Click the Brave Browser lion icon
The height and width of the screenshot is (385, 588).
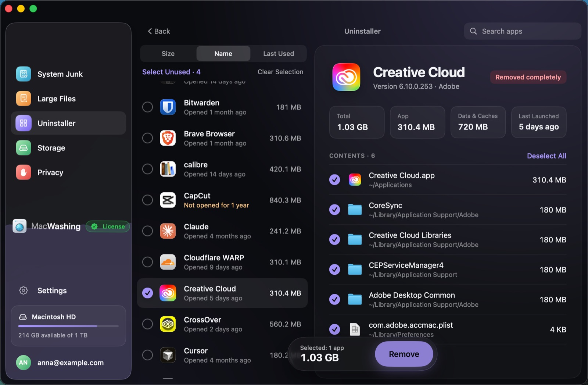tap(168, 138)
